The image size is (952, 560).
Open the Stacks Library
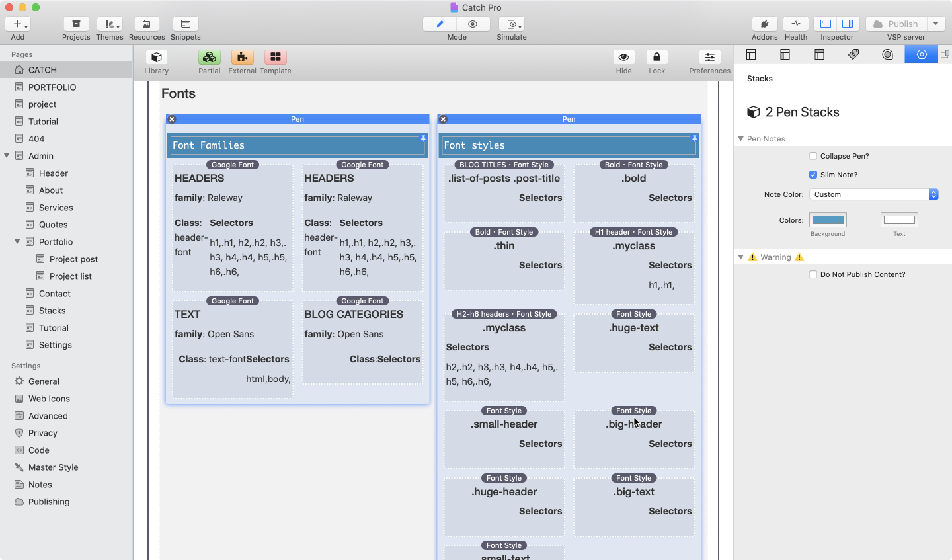[x=156, y=58]
